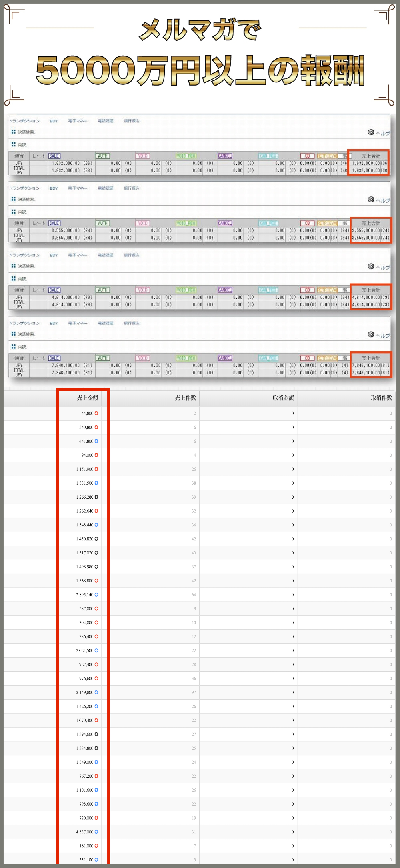The height and width of the screenshot is (868, 400).
Task: Click the pink VOID label in the 4,614,000.00 panel
Action: [x=143, y=290]
